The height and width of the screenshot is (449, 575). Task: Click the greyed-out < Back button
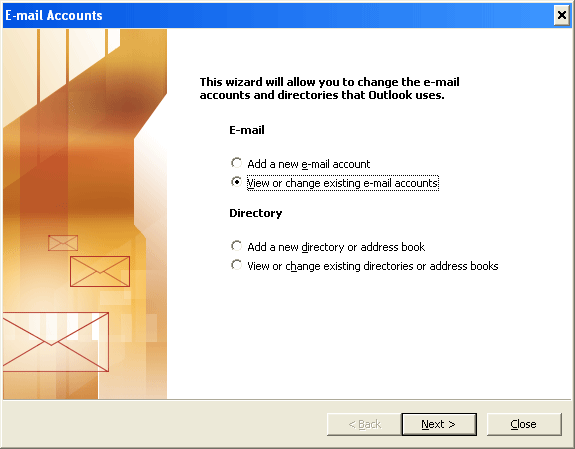(364, 424)
